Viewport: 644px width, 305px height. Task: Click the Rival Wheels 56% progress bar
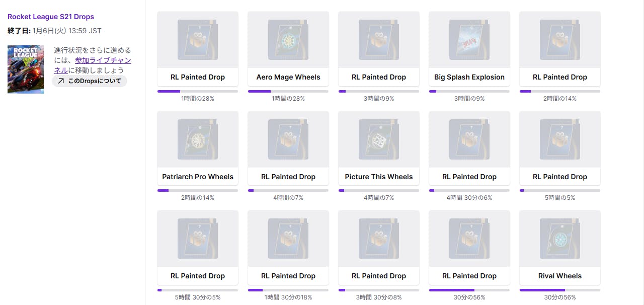(560, 290)
